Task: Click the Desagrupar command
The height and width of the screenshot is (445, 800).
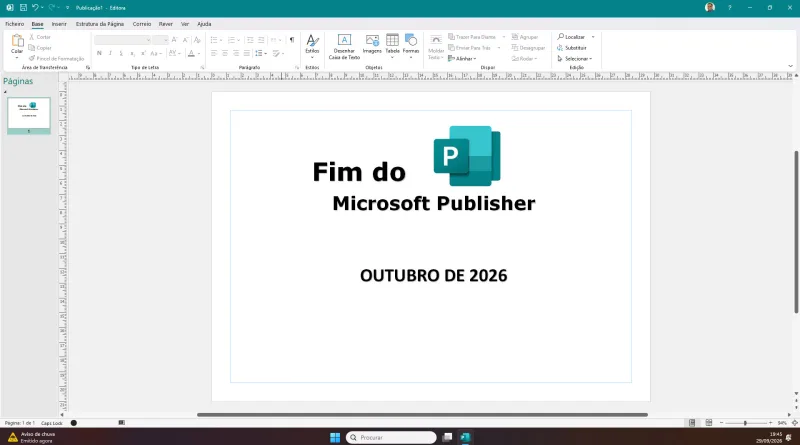Action: [x=529, y=48]
